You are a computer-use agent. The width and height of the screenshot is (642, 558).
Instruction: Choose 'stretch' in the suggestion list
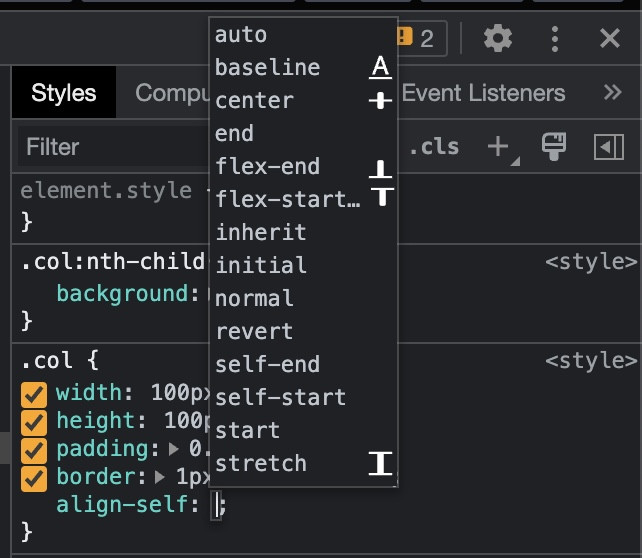[x=261, y=463]
